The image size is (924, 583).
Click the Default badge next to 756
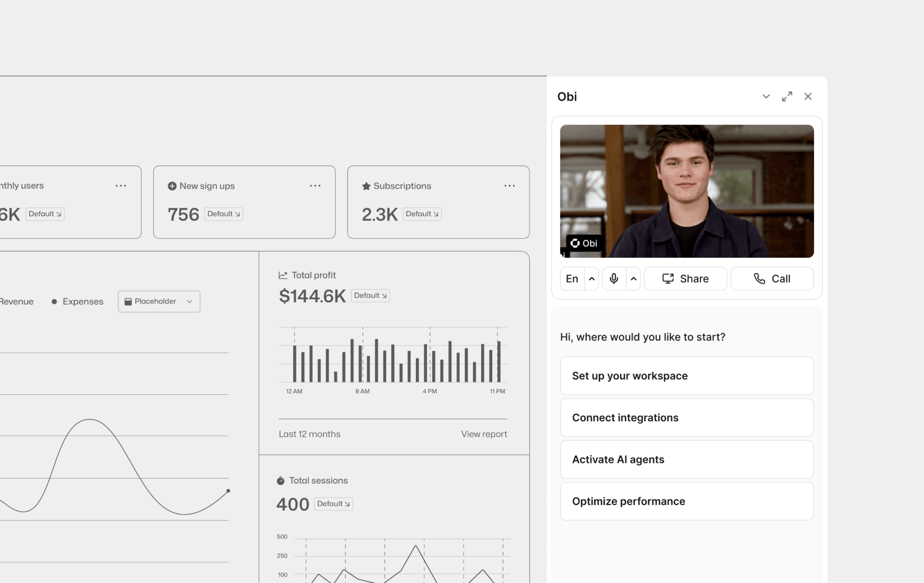[223, 214]
